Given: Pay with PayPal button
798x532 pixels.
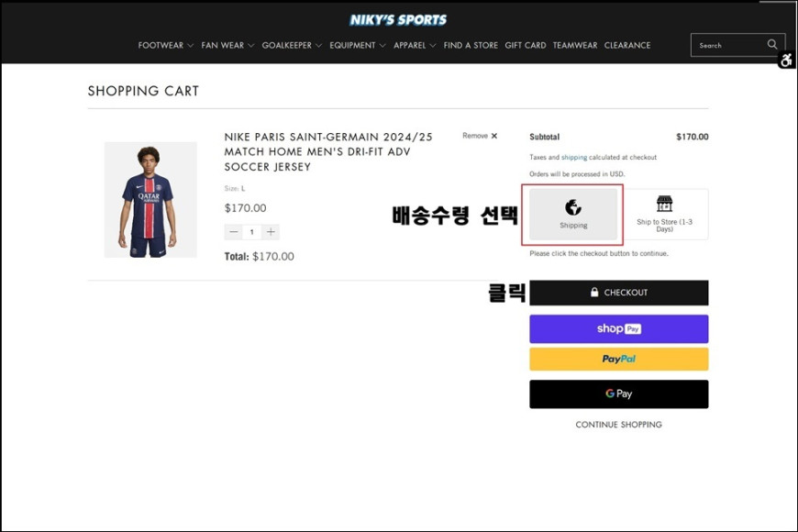Looking at the screenshot, I should pyautogui.click(x=619, y=359).
